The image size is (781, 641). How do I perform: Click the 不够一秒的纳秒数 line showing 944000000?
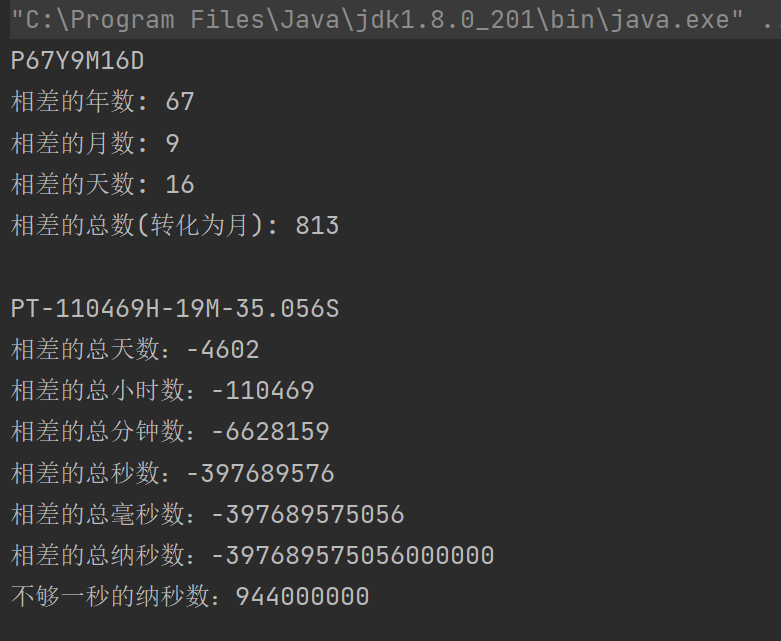pyautogui.click(x=190, y=597)
